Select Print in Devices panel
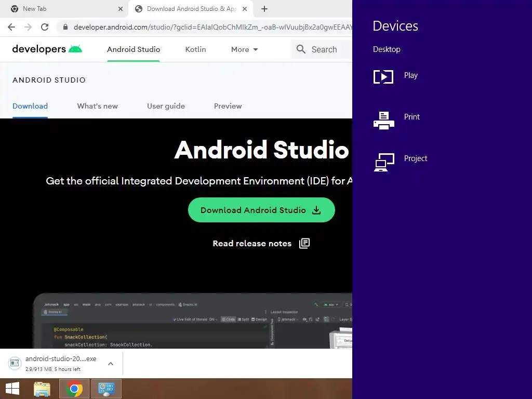The width and height of the screenshot is (532, 399). [411, 117]
